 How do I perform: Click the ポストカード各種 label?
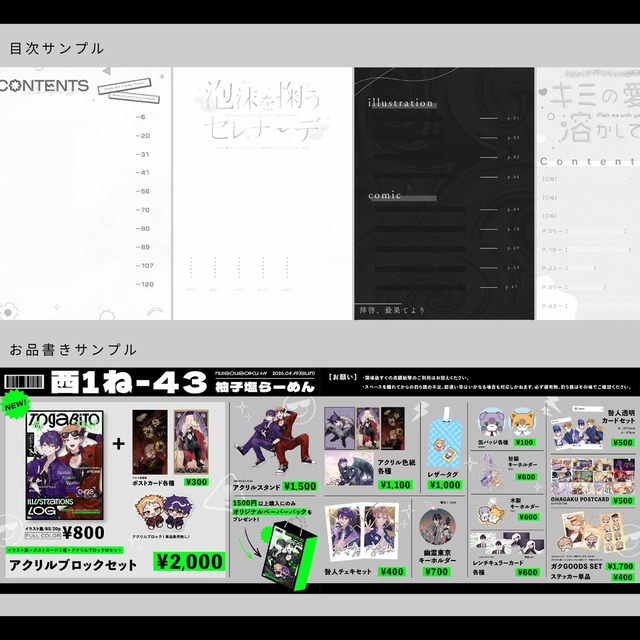153,483
